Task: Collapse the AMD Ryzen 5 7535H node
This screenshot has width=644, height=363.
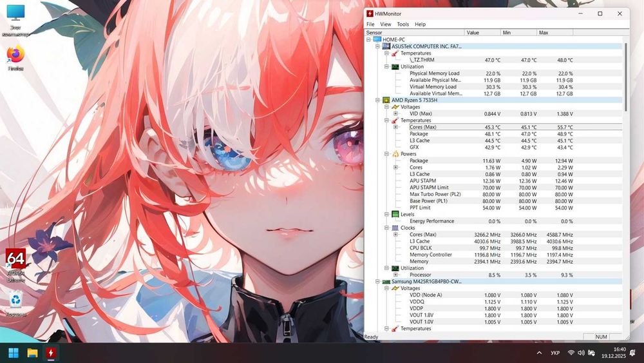Action: [x=377, y=100]
